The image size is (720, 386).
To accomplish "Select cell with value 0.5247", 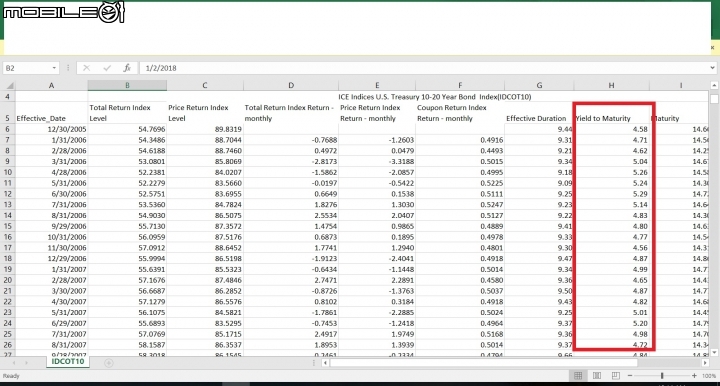I will coord(460,205).
